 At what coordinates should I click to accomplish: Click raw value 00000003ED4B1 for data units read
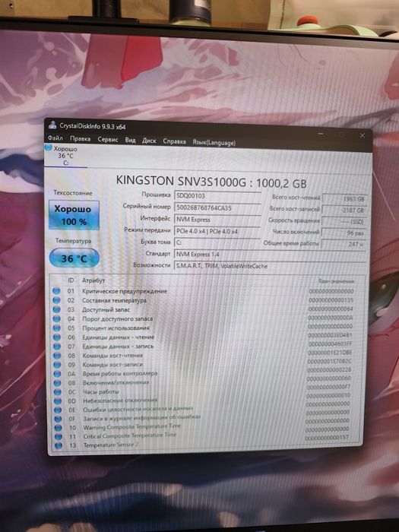(x=330, y=335)
